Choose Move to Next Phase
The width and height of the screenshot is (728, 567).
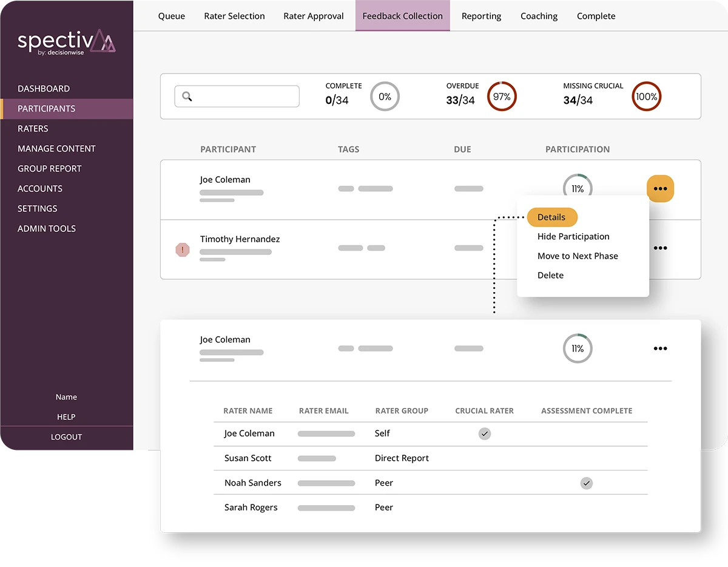tap(578, 256)
